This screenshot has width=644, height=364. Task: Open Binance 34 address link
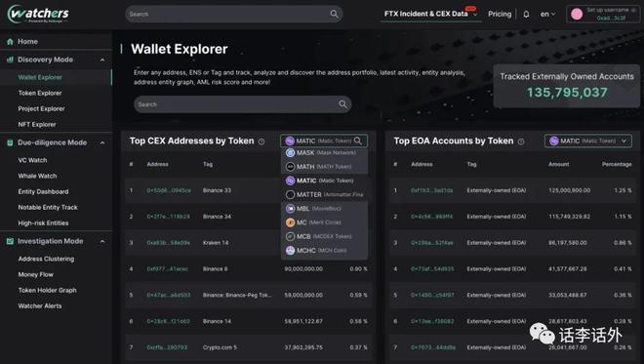point(169,217)
